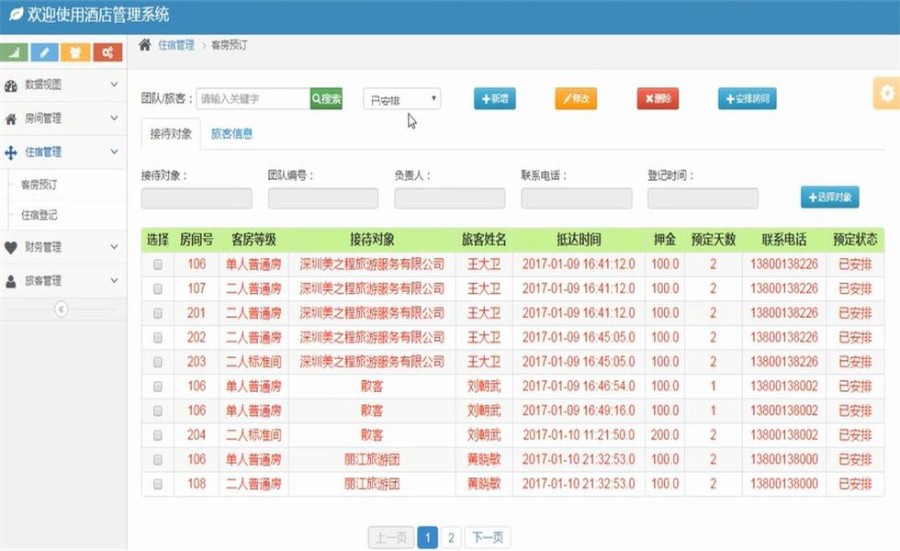Select the 数据视图 sidebar menu
The width and height of the screenshot is (900, 551).
(63, 85)
